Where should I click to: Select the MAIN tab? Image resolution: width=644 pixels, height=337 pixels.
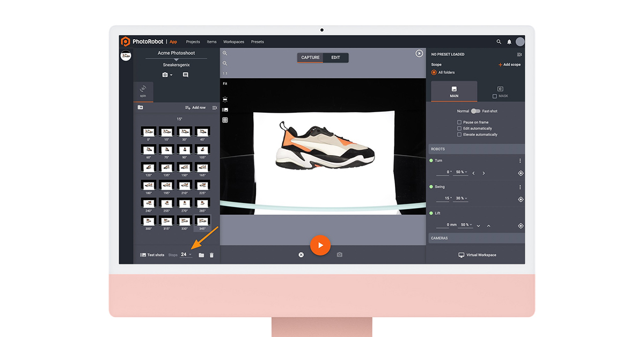click(454, 91)
